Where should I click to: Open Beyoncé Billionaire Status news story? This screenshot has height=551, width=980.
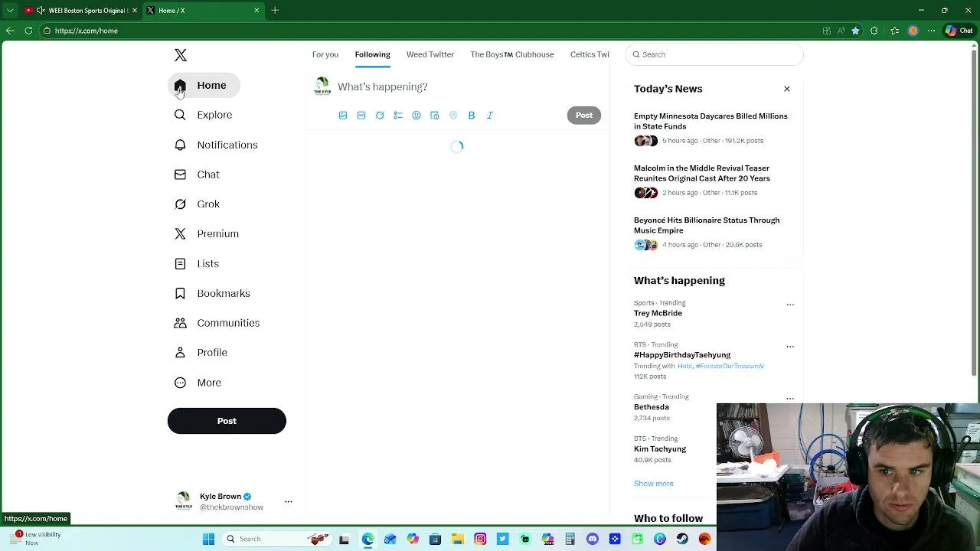[707, 225]
